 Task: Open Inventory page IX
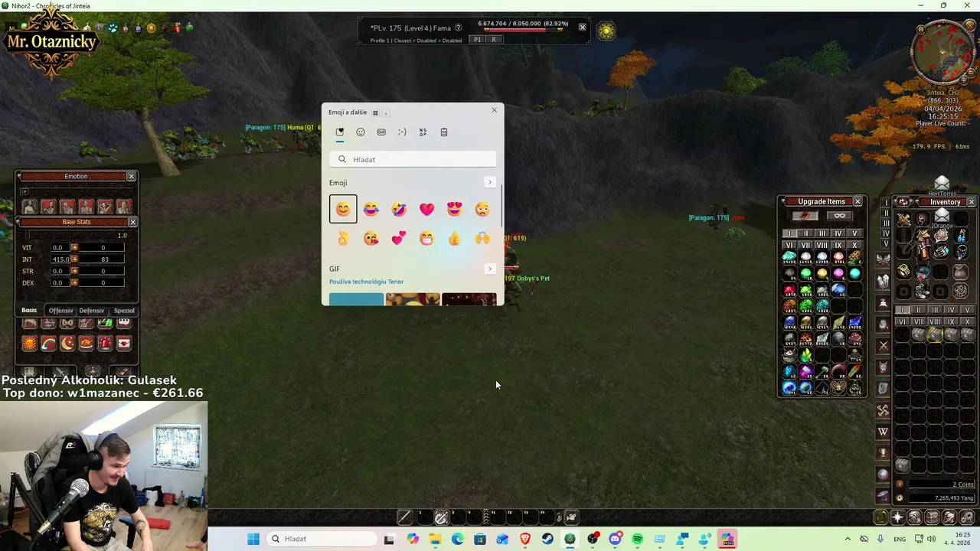pos(951,322)
